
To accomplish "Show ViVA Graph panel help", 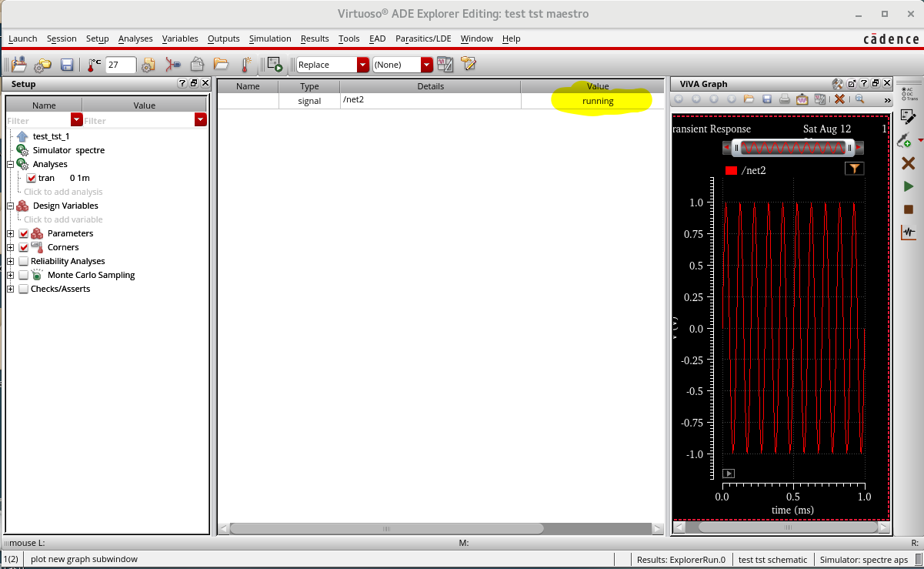I will point(864,84).
